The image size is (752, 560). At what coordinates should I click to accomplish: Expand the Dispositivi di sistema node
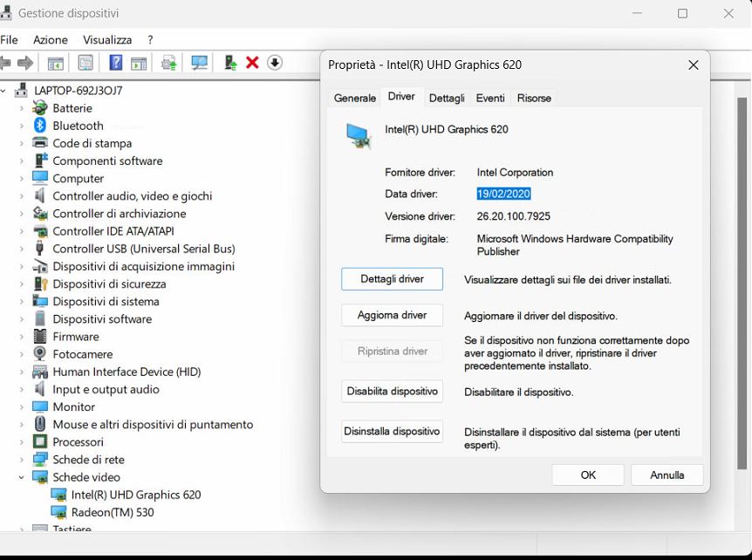pyautogui.click(x=22, y=302)
